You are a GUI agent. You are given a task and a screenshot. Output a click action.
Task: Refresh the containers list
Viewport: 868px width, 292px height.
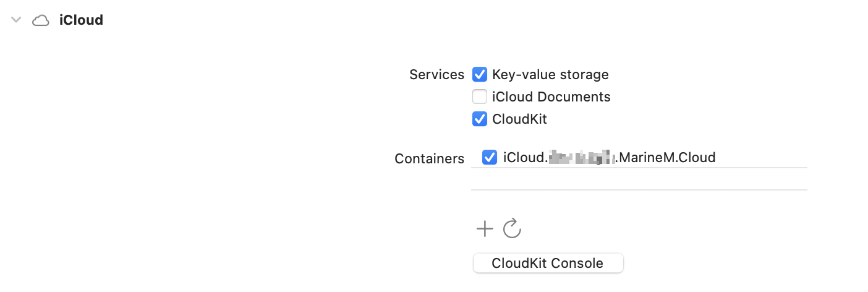pyautogui.click(x=512, y=229)
